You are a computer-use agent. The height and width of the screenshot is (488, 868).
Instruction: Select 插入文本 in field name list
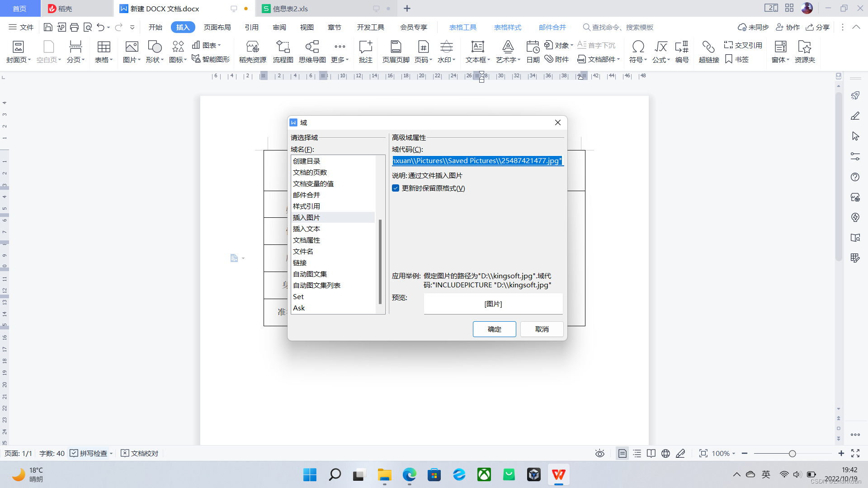point(307,229)
